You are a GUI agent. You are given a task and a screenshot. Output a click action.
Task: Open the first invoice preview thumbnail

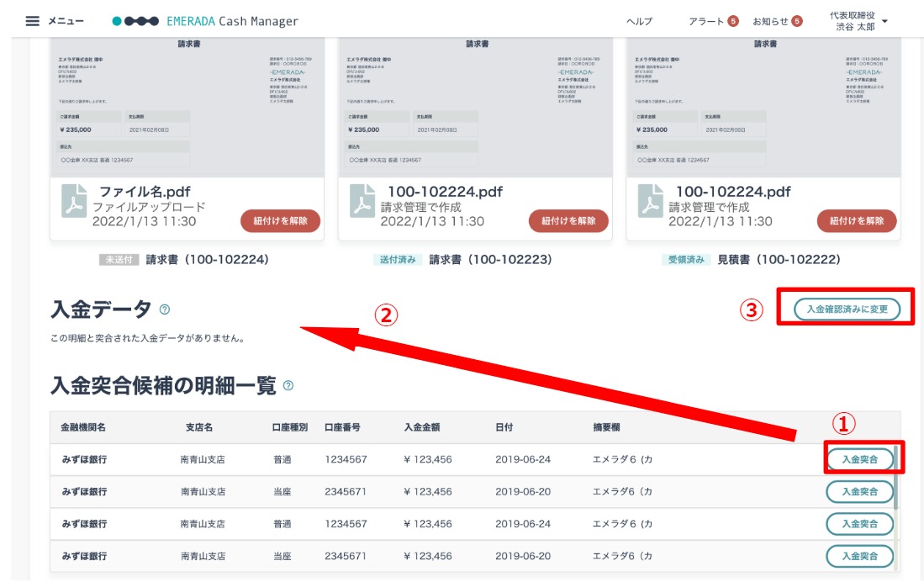pyautogui.click(x=187, y=108)
